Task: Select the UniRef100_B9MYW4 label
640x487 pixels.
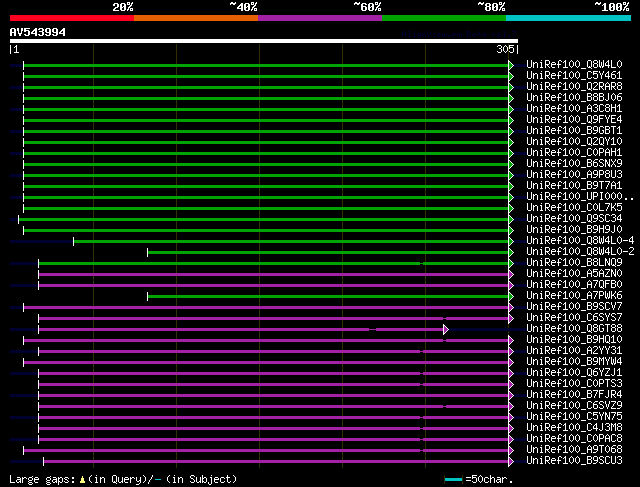Action: pos(574,362)
